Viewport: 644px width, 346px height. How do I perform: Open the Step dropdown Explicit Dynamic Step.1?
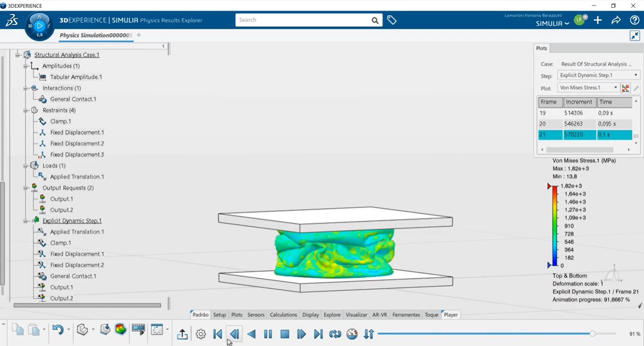point(598,75)
